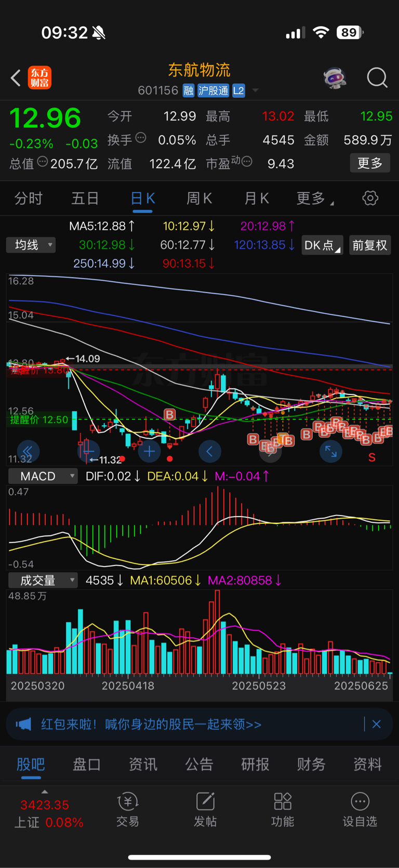Screen dimensions: 399x868
Task: Expand stock title dropdown arrow
Action: click(x=255, y=91)
